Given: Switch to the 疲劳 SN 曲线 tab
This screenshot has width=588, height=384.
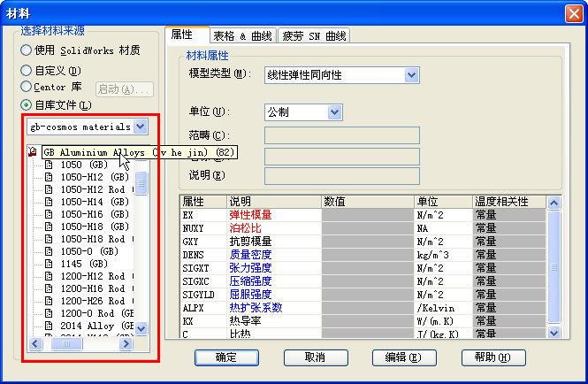Looking at the screenshot, I should click(x=314, y=36).
